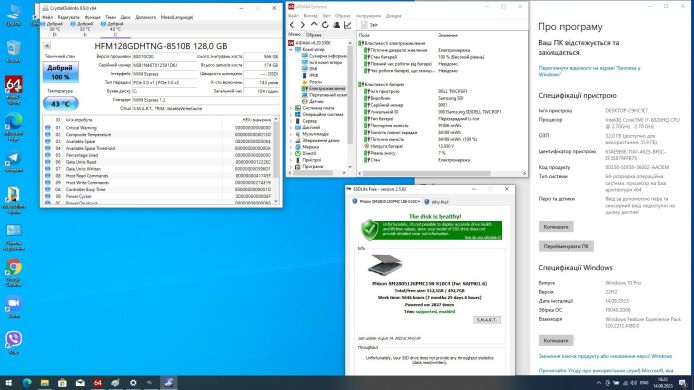
Task: Click AIDA64 refresh icon
Action: 325,25
